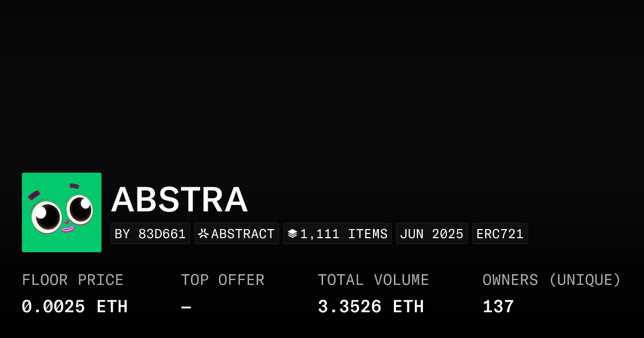644x338 pixels.
Task: Click the TOP OFFER label
Action: click(223, 280)
